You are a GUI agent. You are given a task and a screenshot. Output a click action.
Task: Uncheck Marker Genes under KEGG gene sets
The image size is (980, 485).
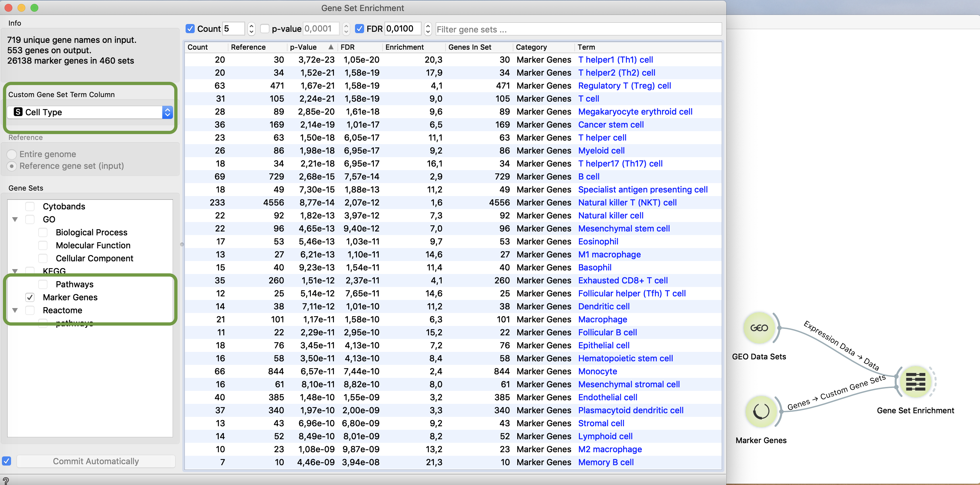point(30,297)
